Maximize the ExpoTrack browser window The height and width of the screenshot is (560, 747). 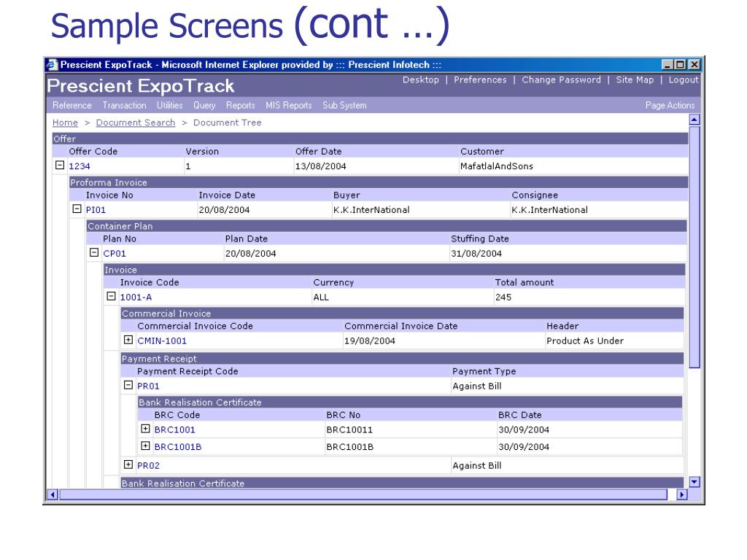(681, 65)
